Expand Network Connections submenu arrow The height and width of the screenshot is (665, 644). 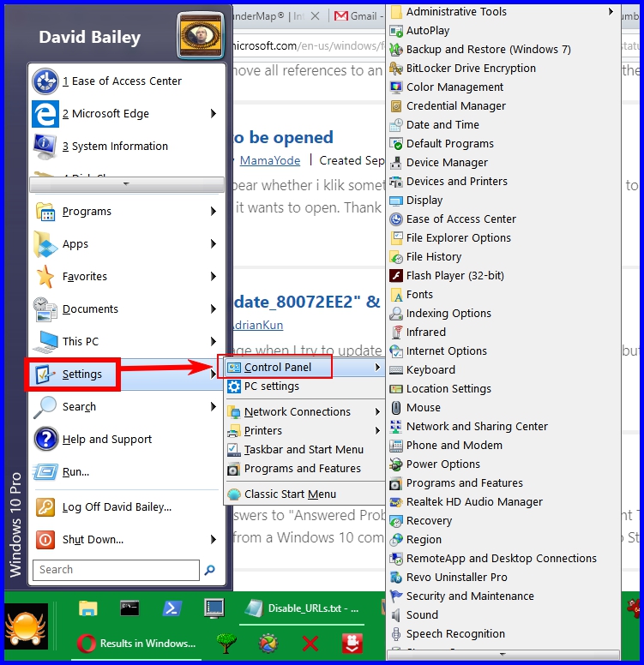coord(377,412)
